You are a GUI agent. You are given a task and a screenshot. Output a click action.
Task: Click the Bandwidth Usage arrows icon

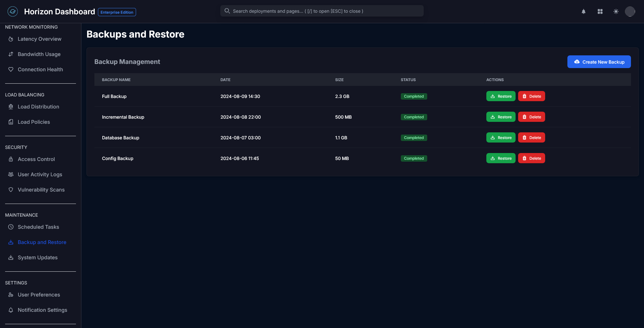click(11, 54)
